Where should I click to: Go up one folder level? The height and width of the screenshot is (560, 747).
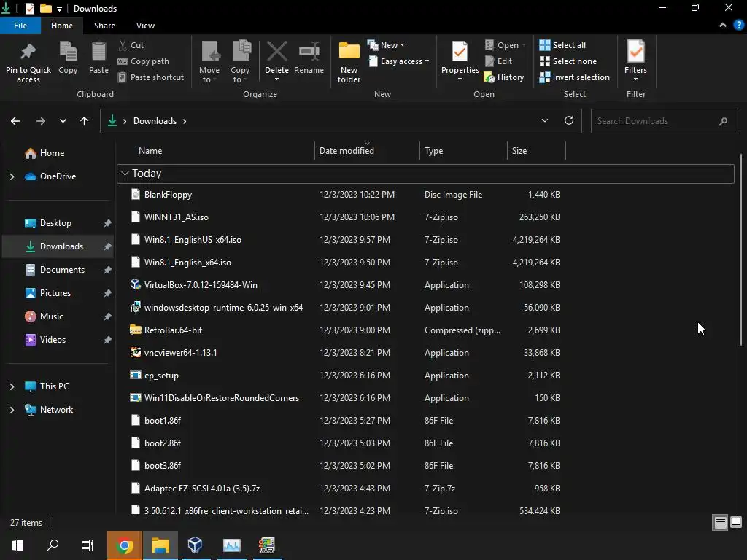click(85, 121)
